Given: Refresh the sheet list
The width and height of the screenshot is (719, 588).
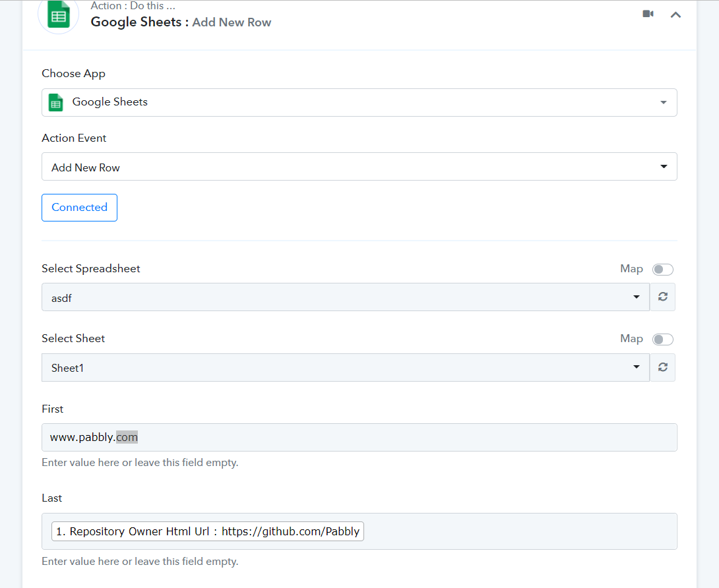Looking at the screenshot, I should click(662, 368).
